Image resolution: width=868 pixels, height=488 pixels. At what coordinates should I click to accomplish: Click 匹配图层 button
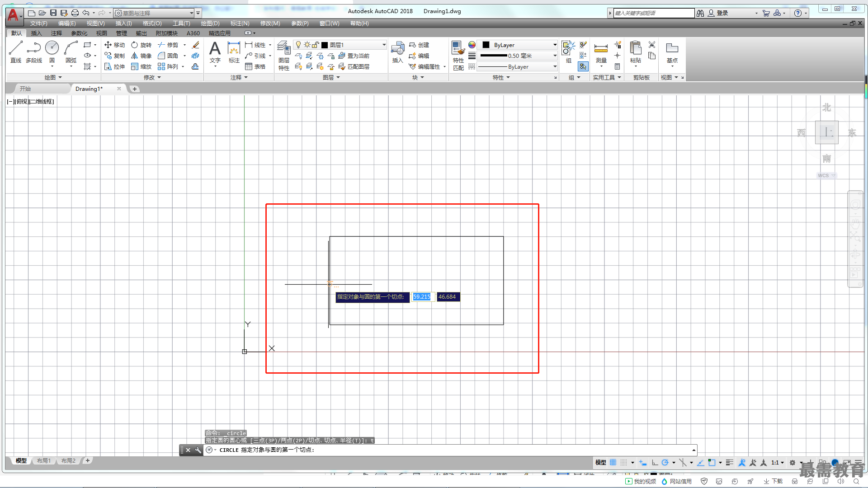pyautogui.click(x=354, y=66)
